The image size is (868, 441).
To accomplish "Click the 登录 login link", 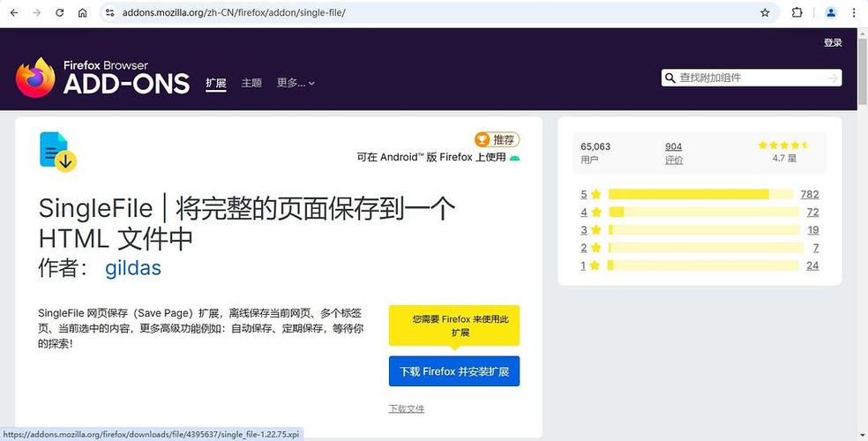I will 833,42.
